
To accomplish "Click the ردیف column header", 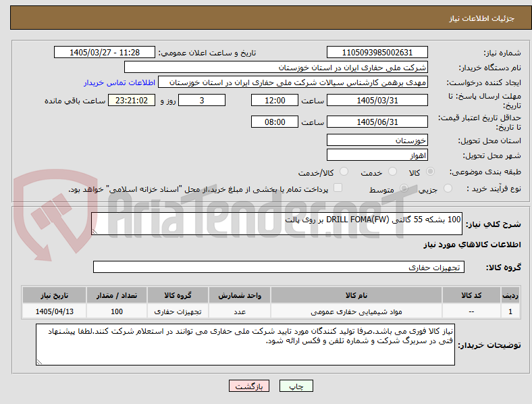I will 510,295.
